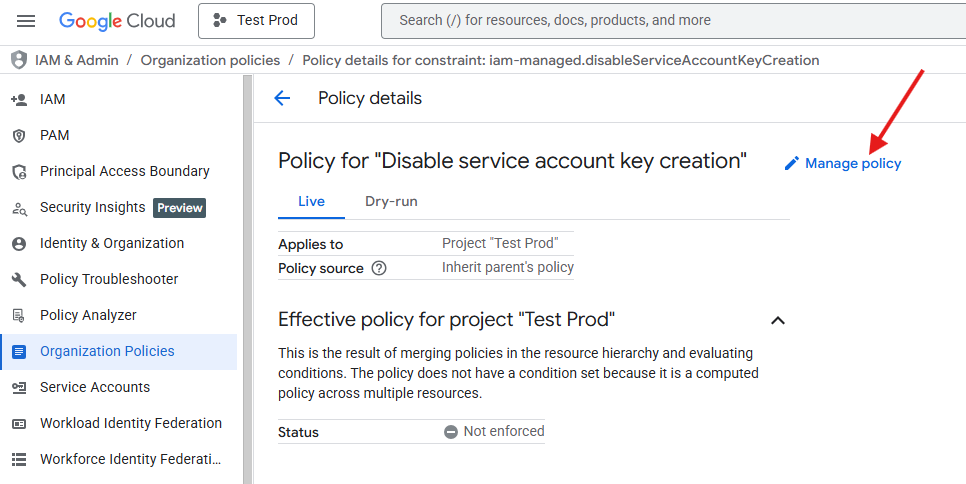The width and height of the screenshot is (966, 484).
Task: Click the Identity & Organization person icon
Action: [x=18, y=243]
